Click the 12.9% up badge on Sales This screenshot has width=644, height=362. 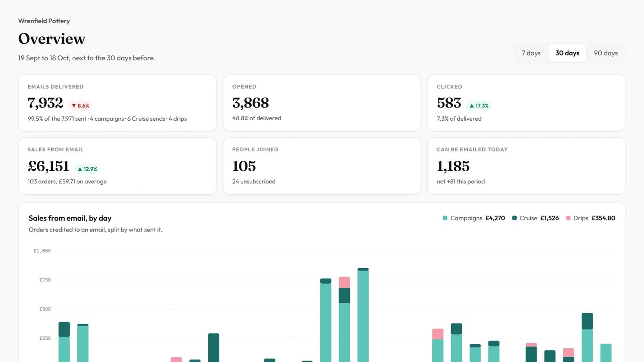click(88, 169)
